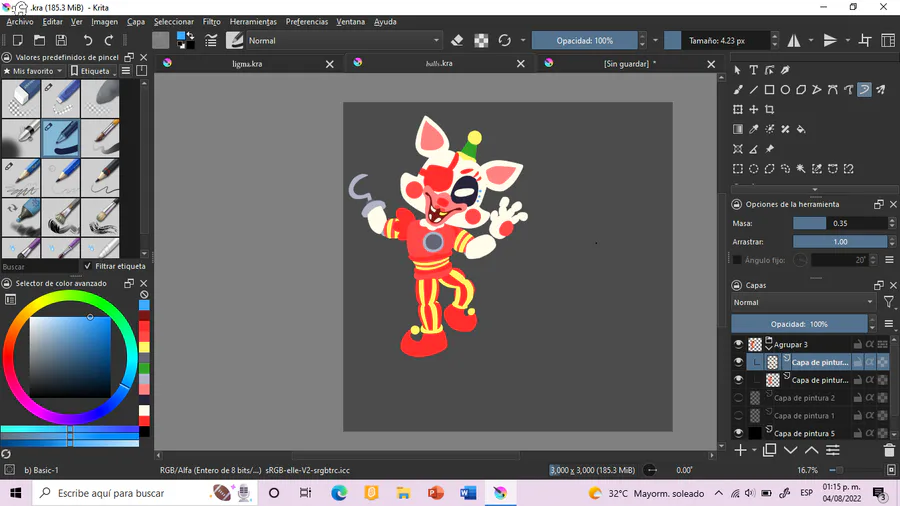Hide the Capa de pintura 5 layer
The height and width of the screenshot is (506, 900).
click(739, 433)
